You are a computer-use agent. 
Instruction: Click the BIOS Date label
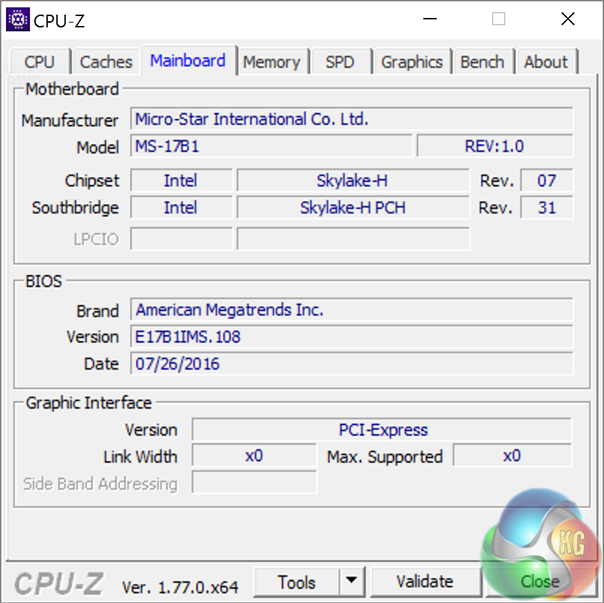coord(101,364)
